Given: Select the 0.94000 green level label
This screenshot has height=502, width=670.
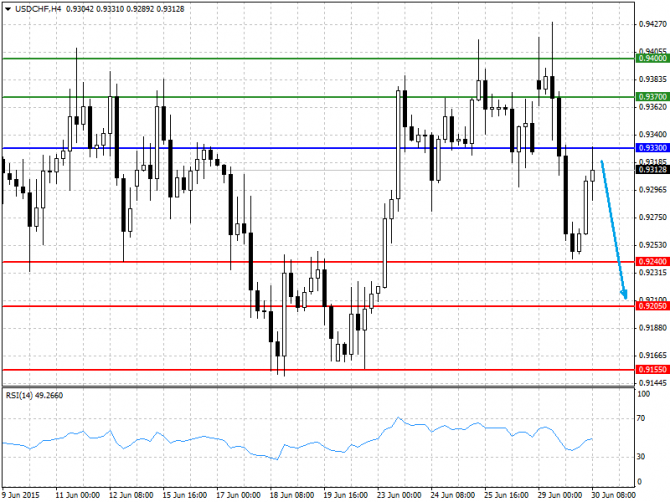Looking at the screenshot, I should click(x=652, y=58).
